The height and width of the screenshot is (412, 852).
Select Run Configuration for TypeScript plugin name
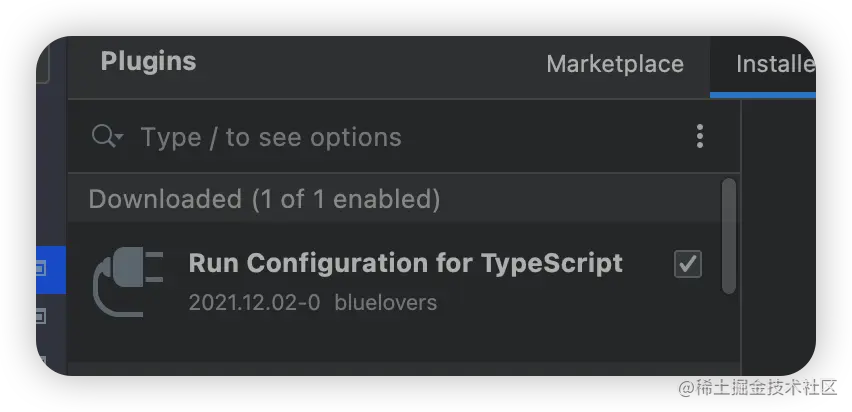pyautogui.click(x=405, y=263)
